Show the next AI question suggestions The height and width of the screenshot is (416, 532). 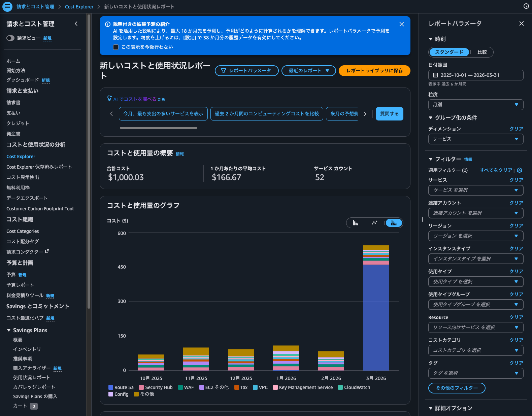365,114
